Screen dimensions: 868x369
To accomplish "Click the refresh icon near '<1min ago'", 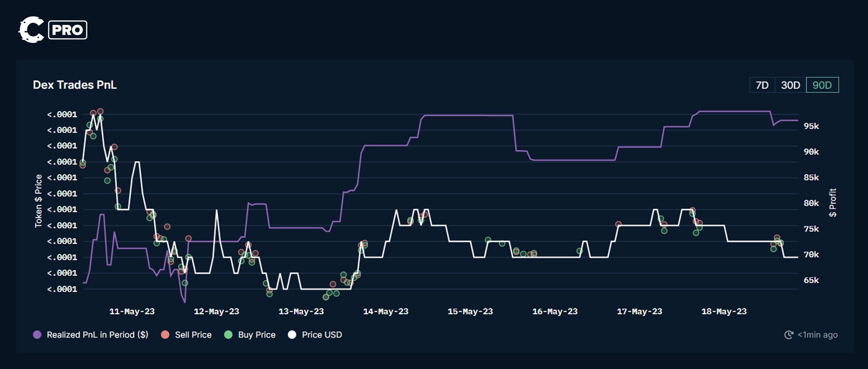I will (789, 335).
